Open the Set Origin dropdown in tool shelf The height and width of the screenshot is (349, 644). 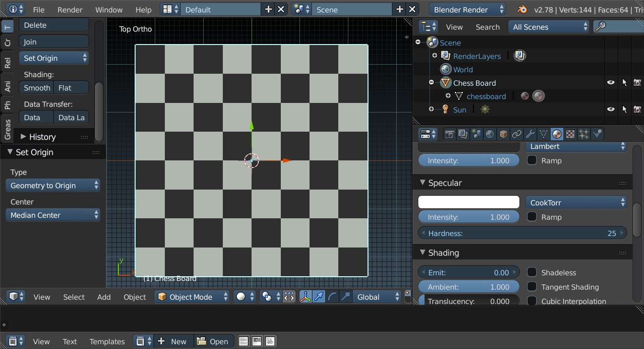click(54, 58)
